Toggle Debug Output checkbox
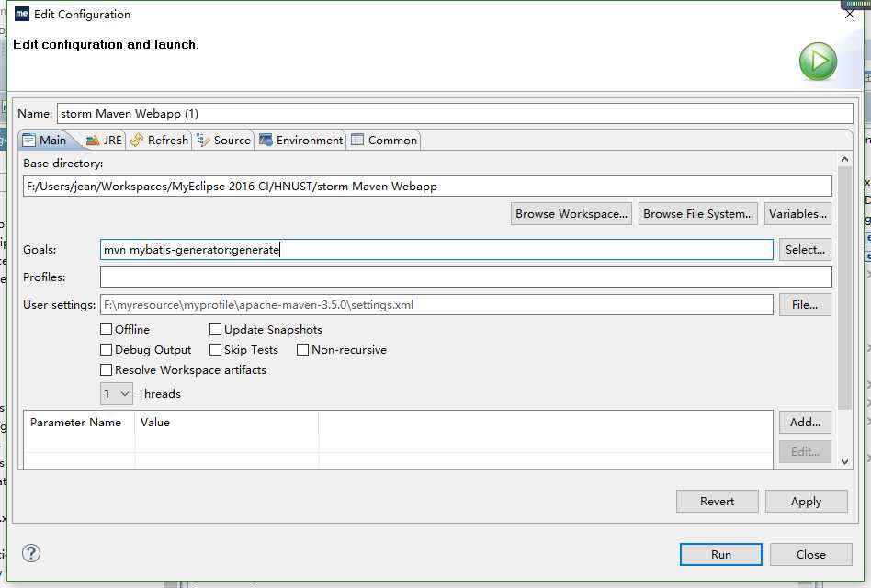This screenshot has width=871, height=588. point(106,350)
